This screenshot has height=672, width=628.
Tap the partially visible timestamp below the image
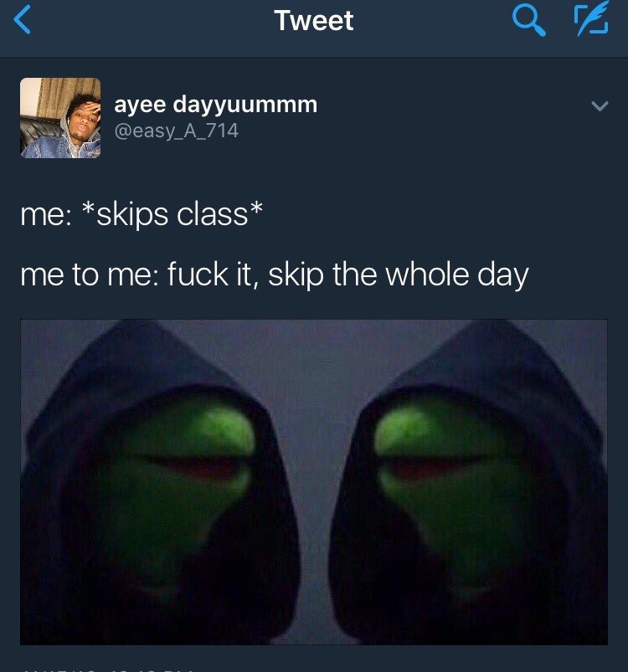(x=107, y=669)
